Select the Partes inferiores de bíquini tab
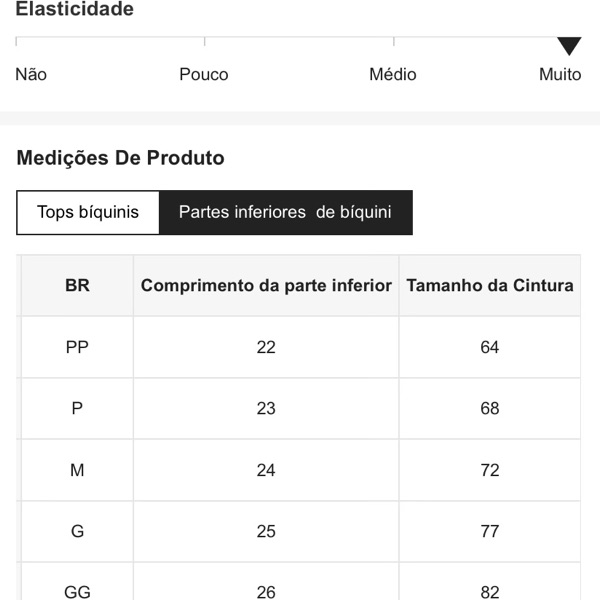Image resolution: width=600 pixels, height=600 pixels. click(x=285, y=212)
